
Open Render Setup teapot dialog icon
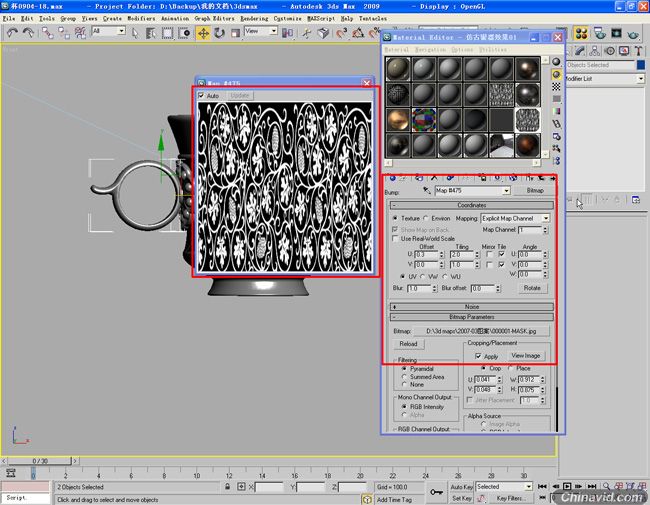pyautogui.click(x=599, y=33)
